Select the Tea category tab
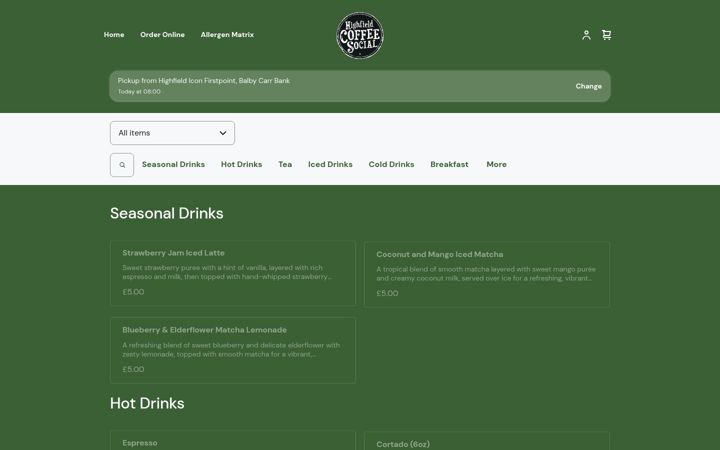720x450 pixels. (x=285, y=164)
